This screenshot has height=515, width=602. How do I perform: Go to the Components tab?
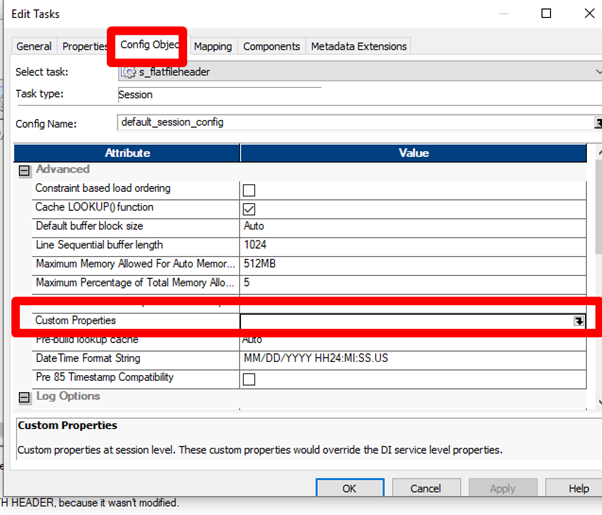click(x=271, y=46)
